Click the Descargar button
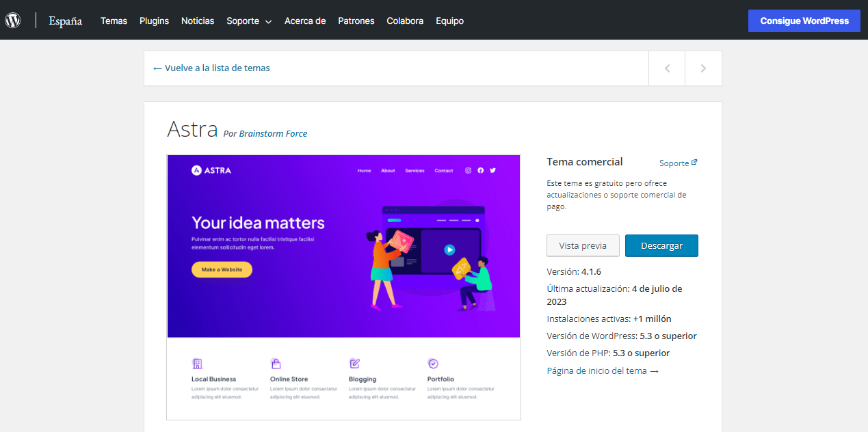Viewport: 868px width, 432px height. coord(661,245)
